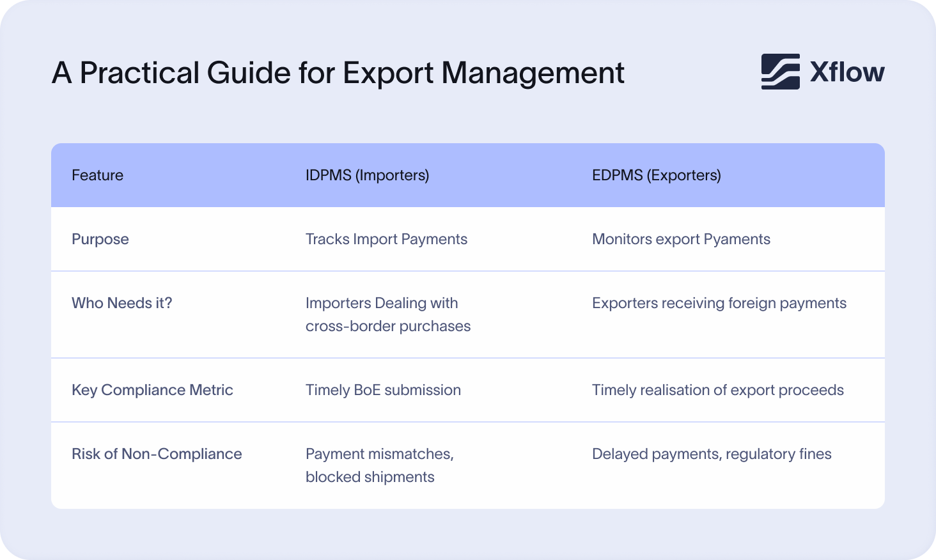Click the Xflow brand name text
This screenshot has width=936, height=560.
click(847, 72)
